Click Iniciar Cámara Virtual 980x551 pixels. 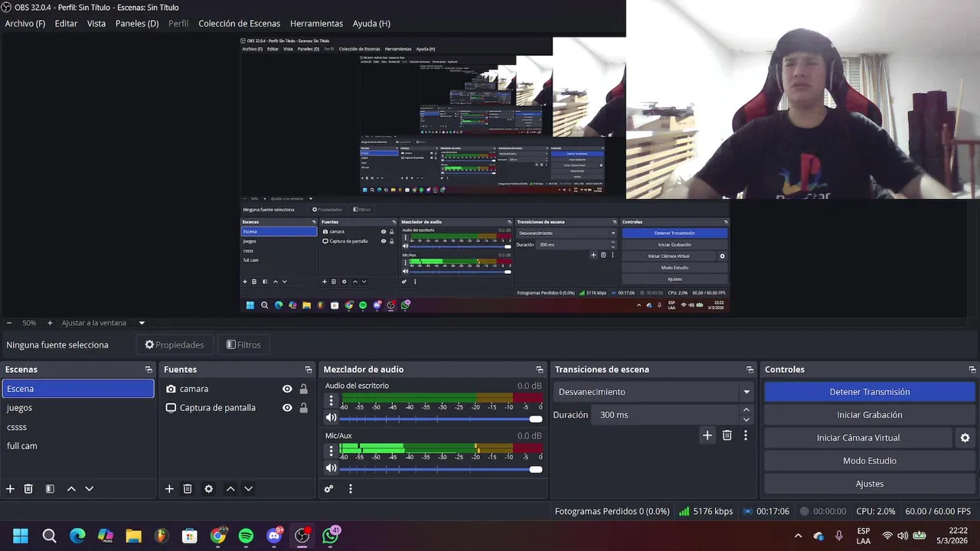(x=858, y=438)
